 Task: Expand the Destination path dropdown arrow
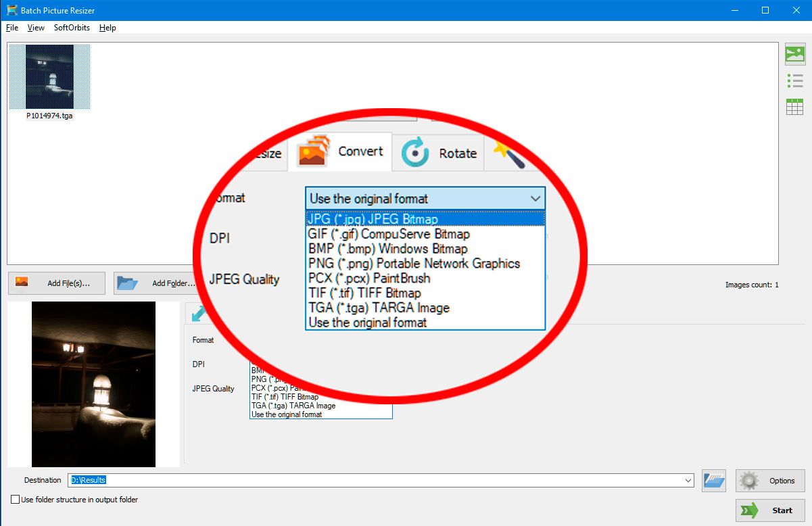pyautogui.click(x=688, y=481)
